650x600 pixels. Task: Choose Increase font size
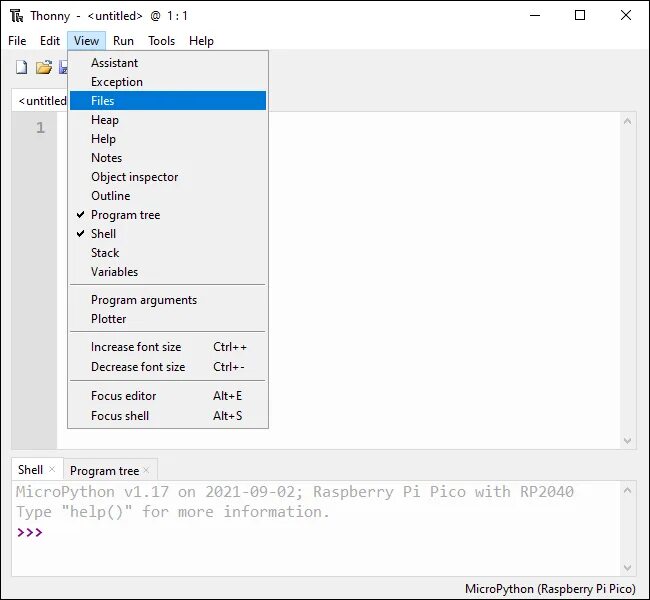click(x=168, y=347)
